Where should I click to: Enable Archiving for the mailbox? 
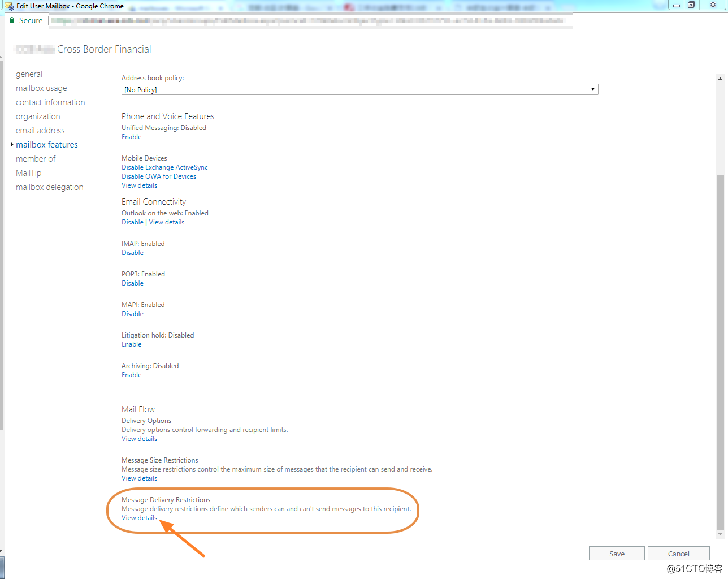[132, 375]
